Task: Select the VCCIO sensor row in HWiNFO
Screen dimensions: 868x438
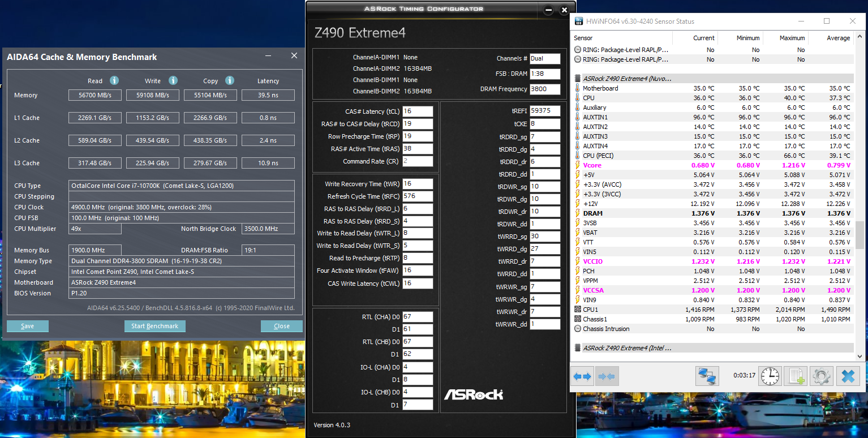Action: [x=713, y=261]
